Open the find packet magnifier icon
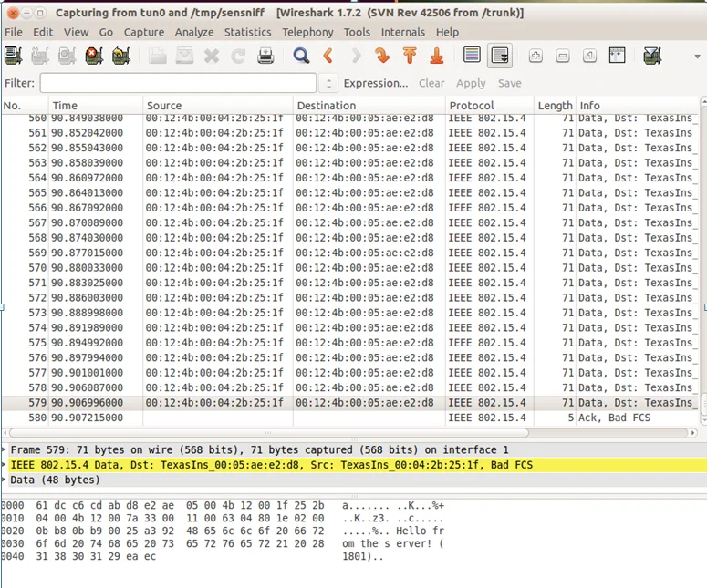Viewport: 707px width, 588px height. point(301,56)
